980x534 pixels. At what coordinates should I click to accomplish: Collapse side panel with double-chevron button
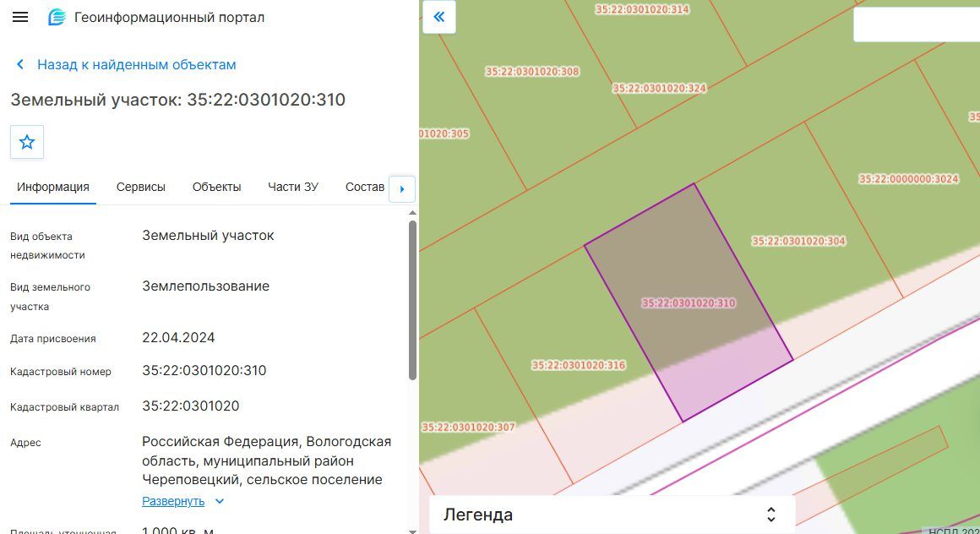click(439, 17)
